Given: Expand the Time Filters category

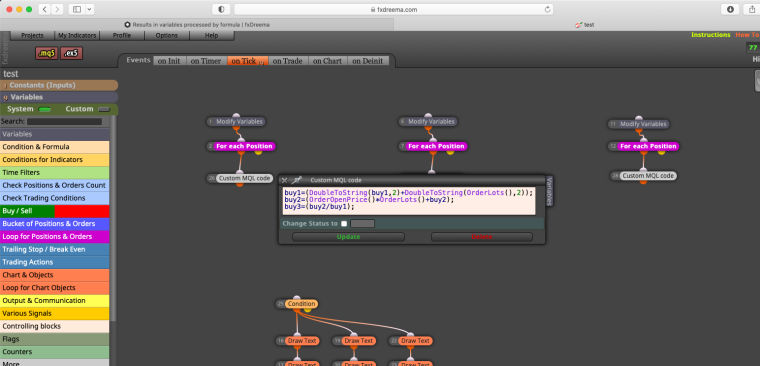Looking at the screenshot, I should [55, 173].
